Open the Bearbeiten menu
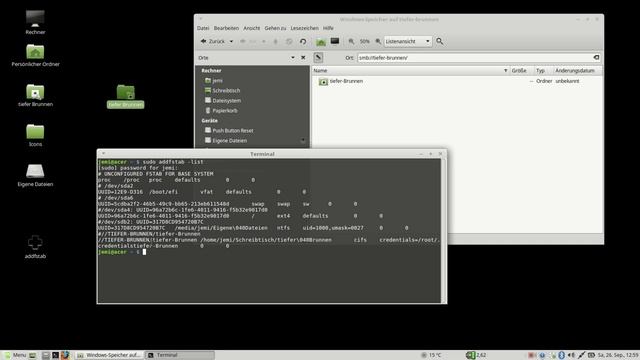This screenshot has width=640, height=360. pyautogui.click(x=226, y=28)
